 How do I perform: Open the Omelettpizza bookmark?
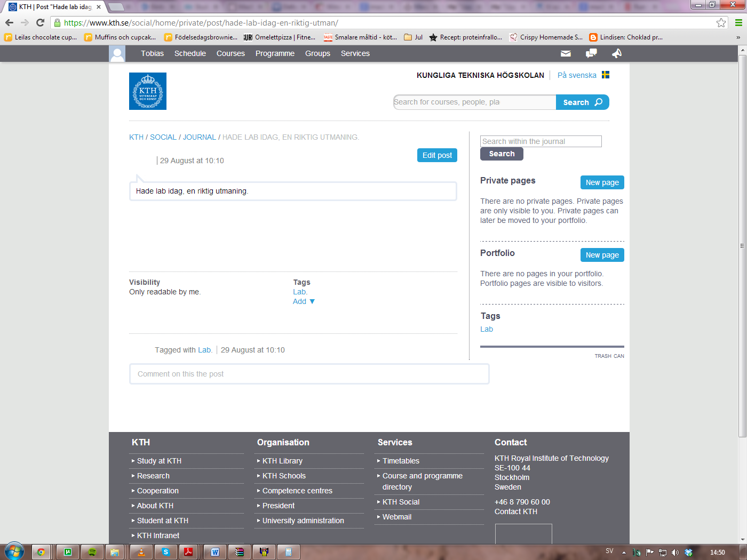[x=280, y=37]
